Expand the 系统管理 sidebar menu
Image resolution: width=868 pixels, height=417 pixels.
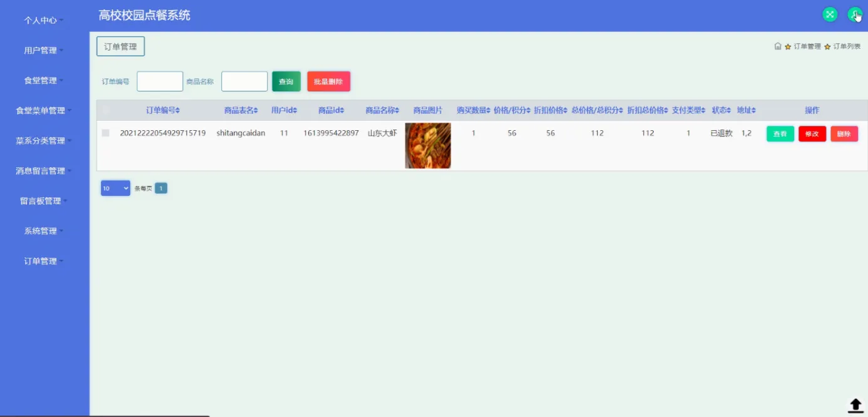tap(44, 230)
